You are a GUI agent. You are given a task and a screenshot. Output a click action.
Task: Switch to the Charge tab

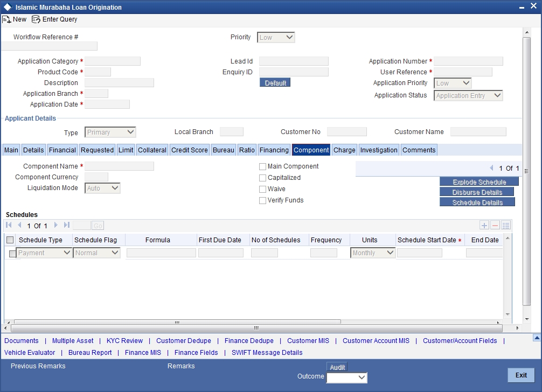[344, 150]
